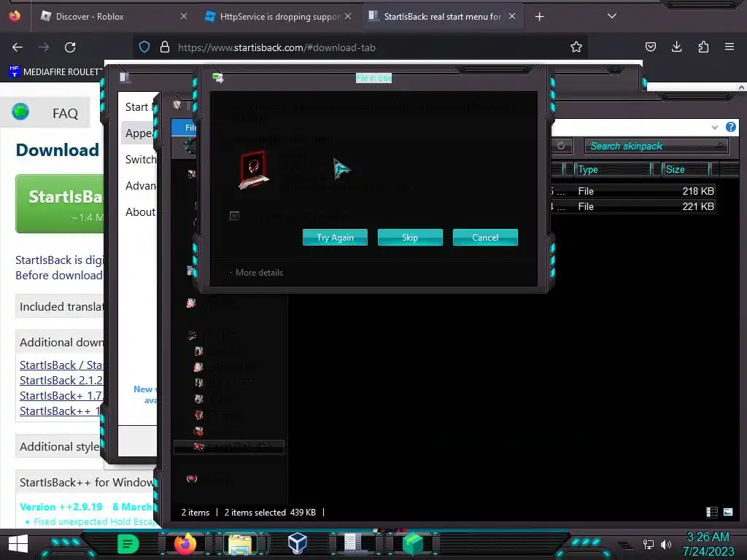The width and height of the screenshot is (747, 560).
Task: Sort by Size column in Explorer
Action: [686, 169]
